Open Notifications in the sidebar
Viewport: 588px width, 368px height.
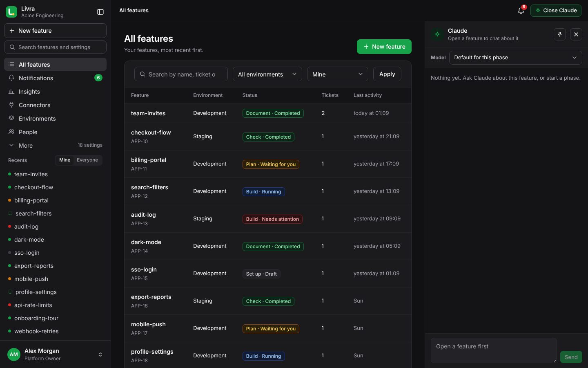[55, 78]
